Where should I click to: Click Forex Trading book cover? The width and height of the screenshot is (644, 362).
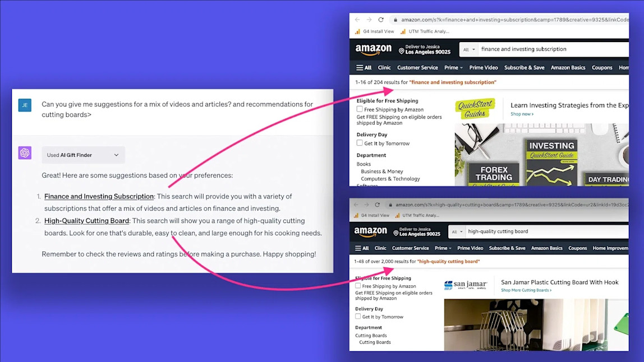click(x=494, y=174)
